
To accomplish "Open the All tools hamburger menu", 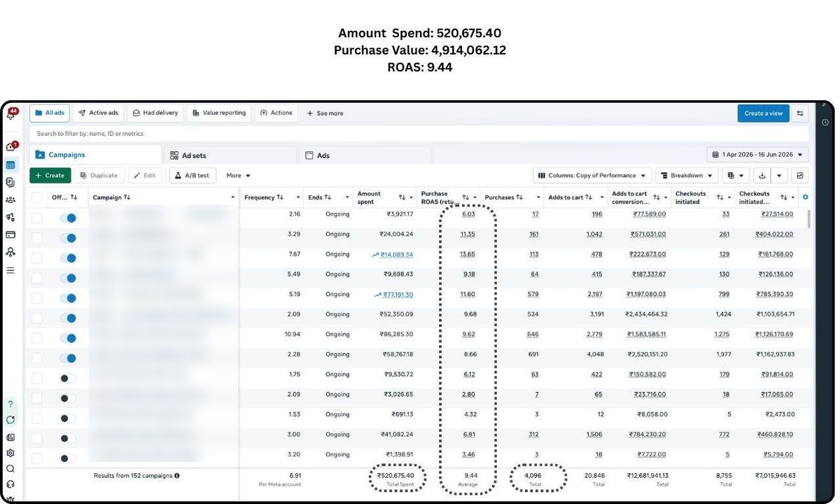I will point(10,269).
